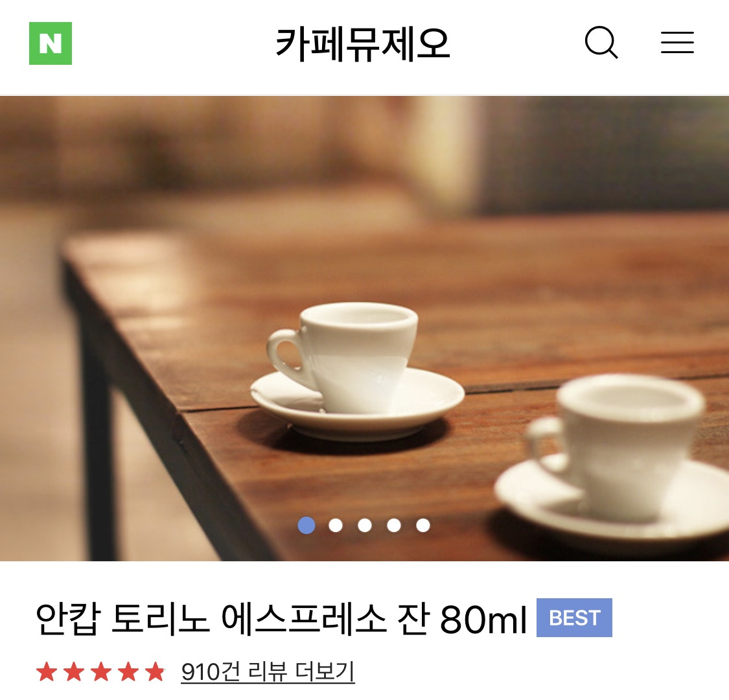729x700 pixels.
Task: Click the third red rating star
Action: (100, 672)
